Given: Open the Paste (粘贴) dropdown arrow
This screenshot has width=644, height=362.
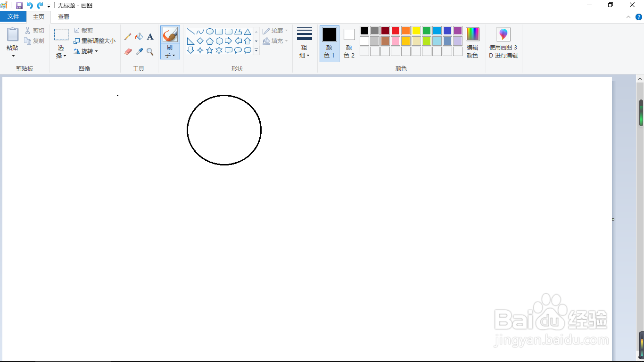Looking at the screenshot, I should point(13,56).
